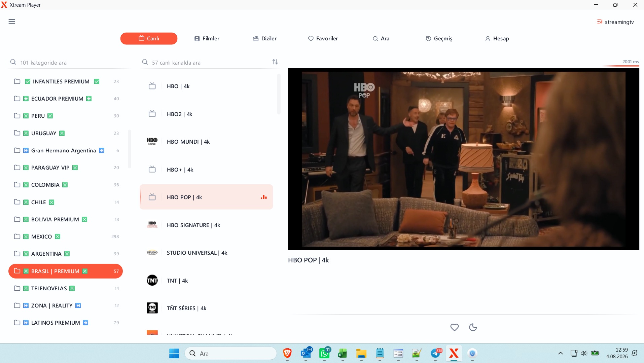Open the Hesap account tab
The image size is (644, 363).
tap(497, 38)
